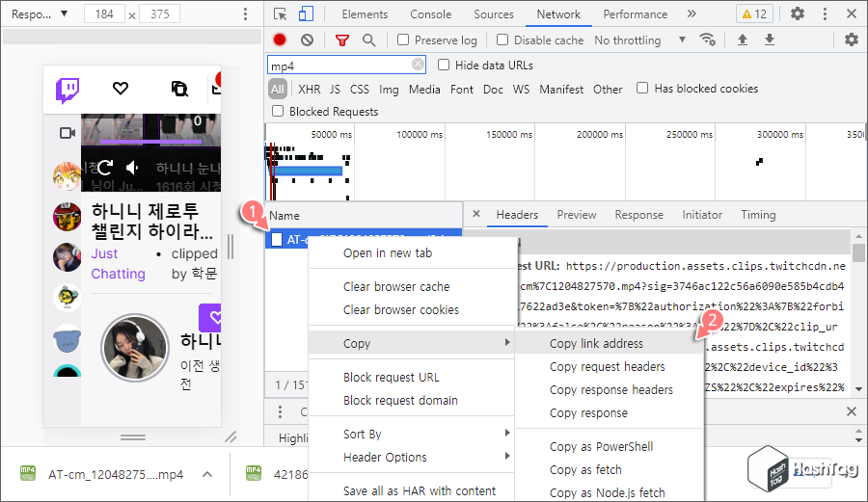The image size is (868, 502).
Task: Open network conditions wifi icon
Action: (708, 40)
